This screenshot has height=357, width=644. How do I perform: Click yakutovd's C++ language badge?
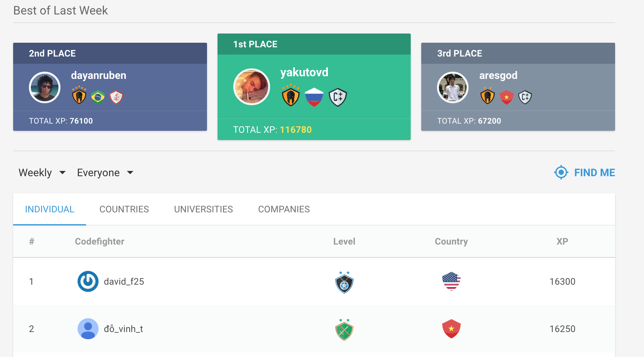click(338, 97)
